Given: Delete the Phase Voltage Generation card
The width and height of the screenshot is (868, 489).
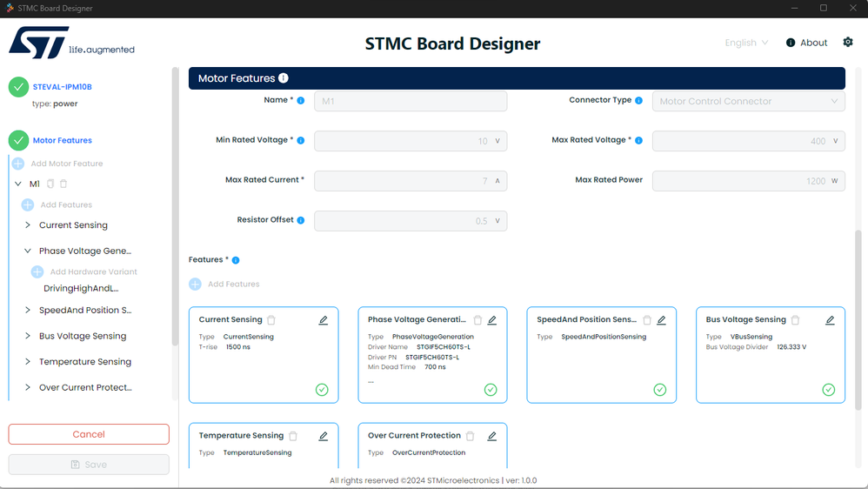Looking at the screenshot, I should [x=477, y=320].
